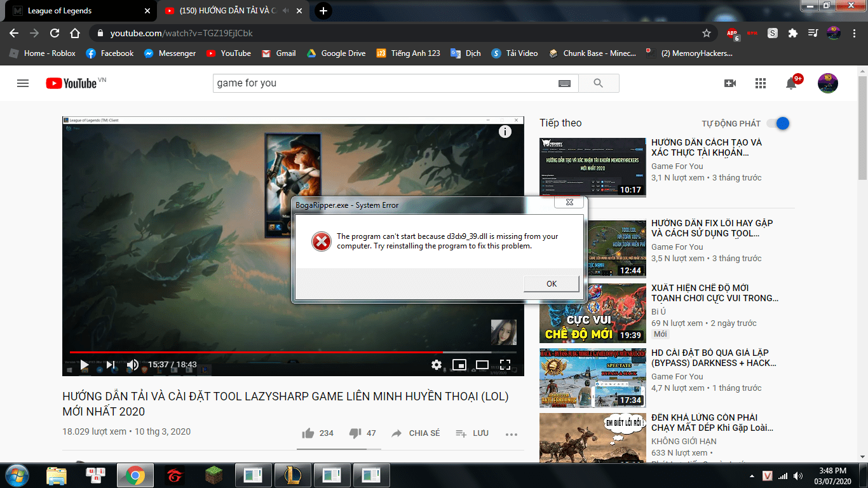Open the AdBlock Plus extension
Viewport: 868px width, 488px height.
(732, 33)
